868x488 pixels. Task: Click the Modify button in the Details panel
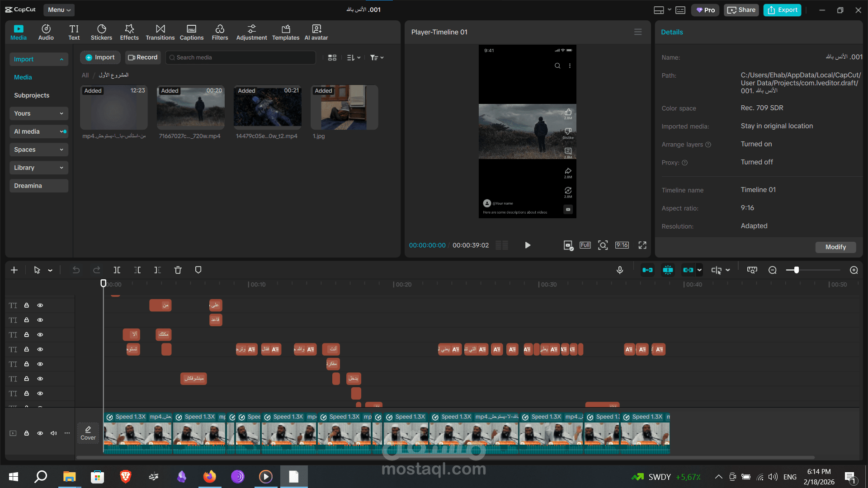835,247
